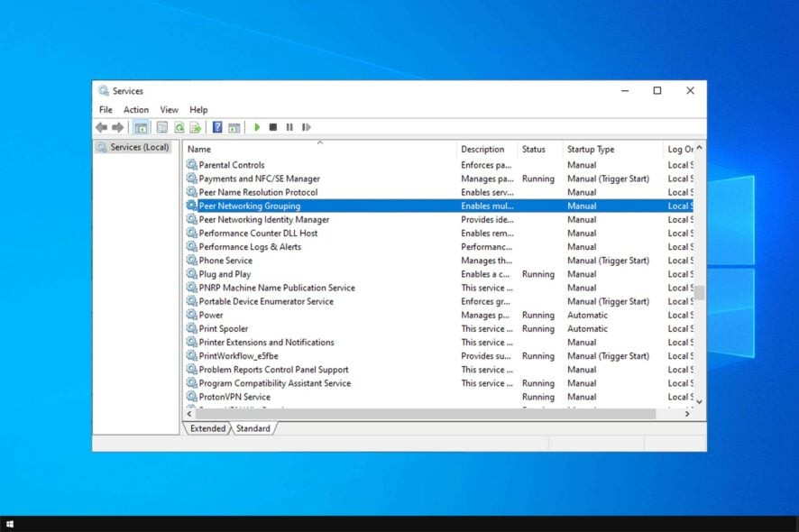Click the Services title bar icon
This screenshot has width=799, height=532.
104,91
